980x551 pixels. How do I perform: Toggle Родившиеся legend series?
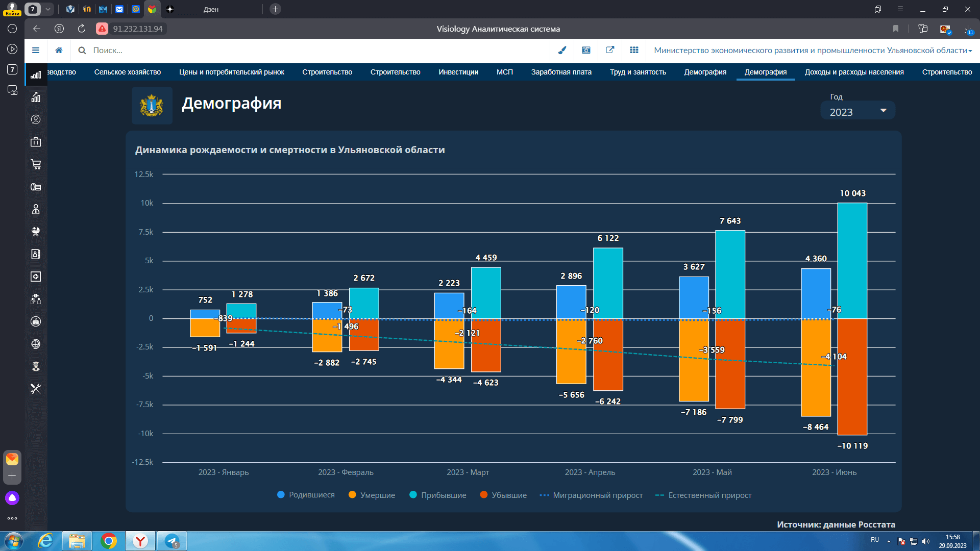click(x=306, y=495)
